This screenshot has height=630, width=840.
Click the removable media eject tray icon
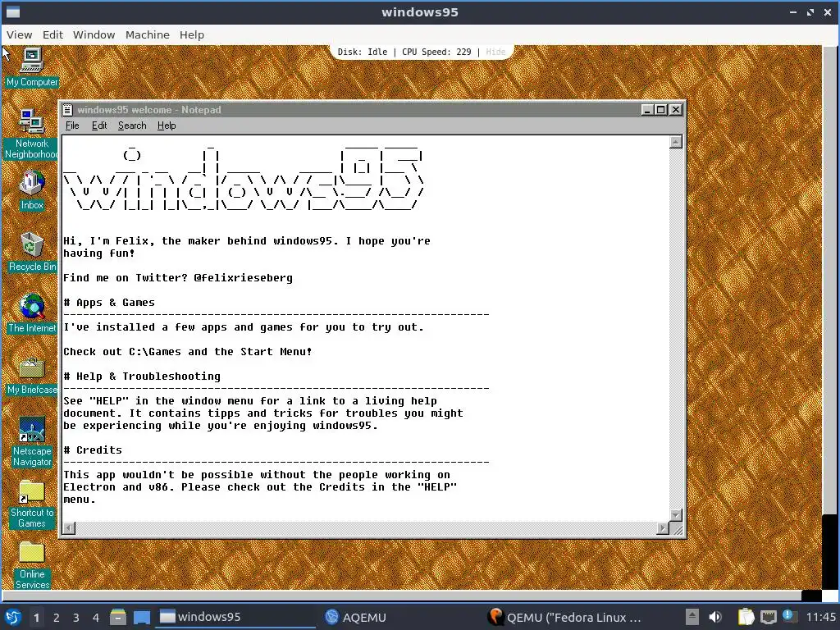pyautogui.click(x=692, y=617)
